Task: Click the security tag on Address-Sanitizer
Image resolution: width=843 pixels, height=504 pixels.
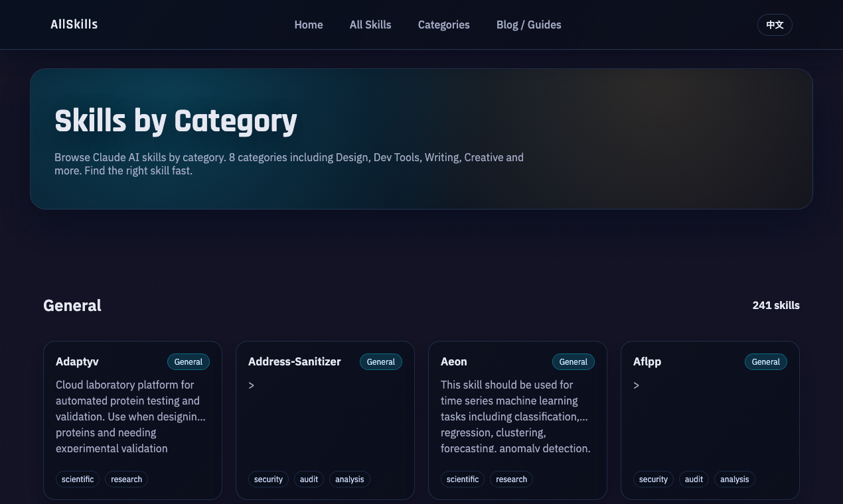Action: (x=268, y=479)
